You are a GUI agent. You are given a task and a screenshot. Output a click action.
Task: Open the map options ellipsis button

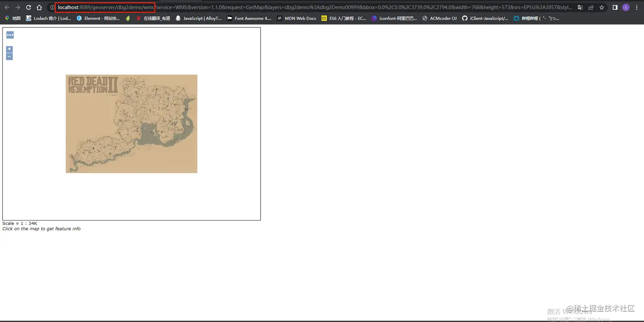click(x=10, y=35)
